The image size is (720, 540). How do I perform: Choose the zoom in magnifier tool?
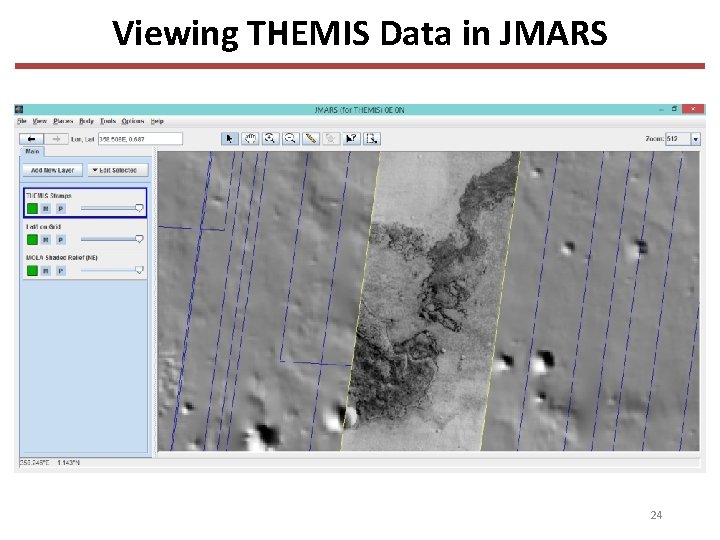pyautogui.click(x=270, y=139)
